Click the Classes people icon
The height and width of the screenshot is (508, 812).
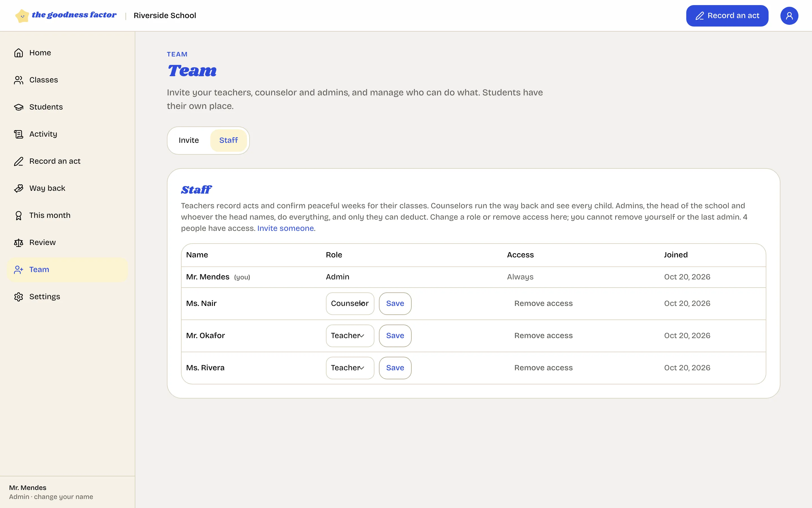(18, 80)
